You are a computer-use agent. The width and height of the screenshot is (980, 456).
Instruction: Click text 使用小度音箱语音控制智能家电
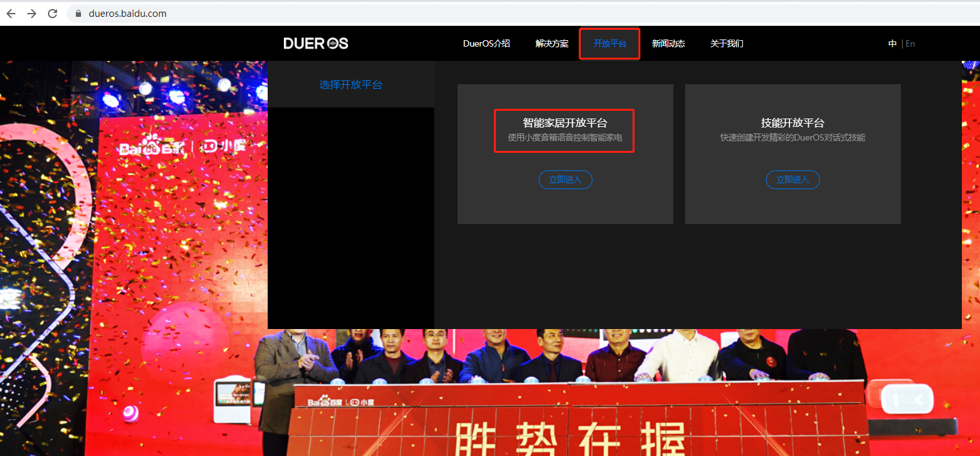[565, 138]
